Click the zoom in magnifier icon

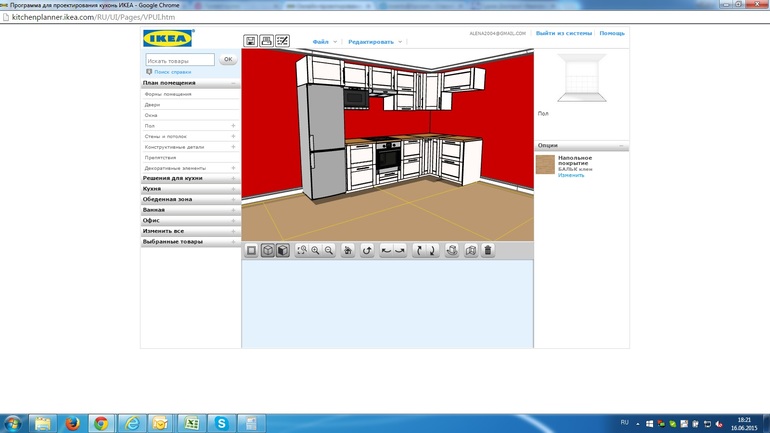pos(315,250)
